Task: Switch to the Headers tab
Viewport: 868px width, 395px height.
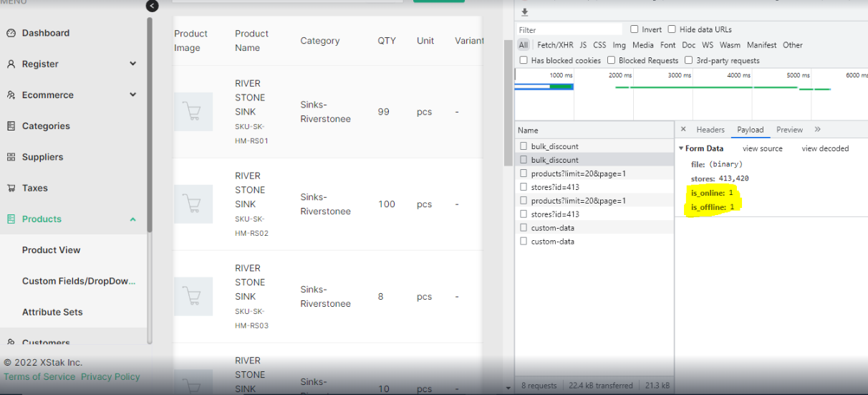Action: [710, 130]
